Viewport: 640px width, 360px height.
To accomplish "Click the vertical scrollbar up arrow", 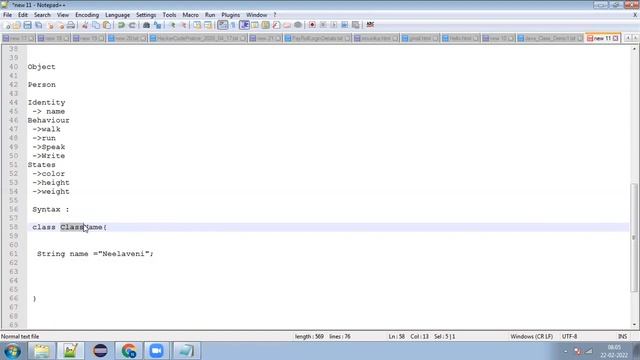I will click(634, 49).
